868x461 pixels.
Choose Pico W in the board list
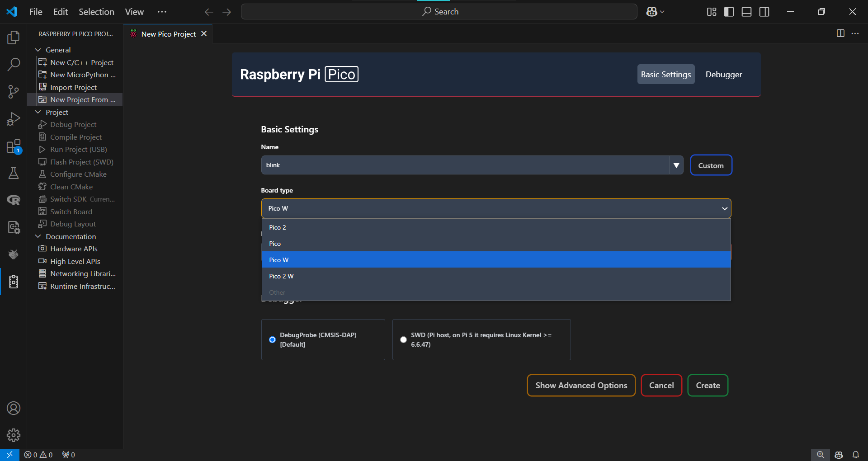coord(496,260)
